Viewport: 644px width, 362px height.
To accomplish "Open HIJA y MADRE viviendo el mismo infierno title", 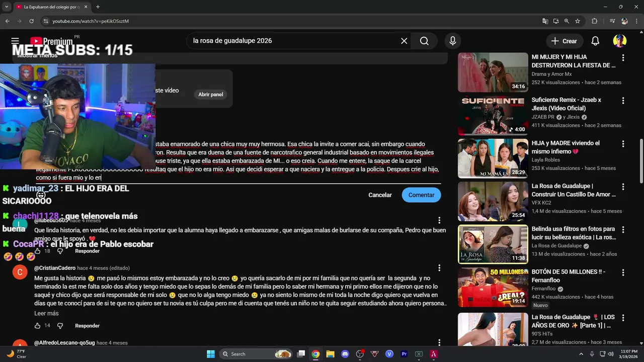I will [566, 147].
